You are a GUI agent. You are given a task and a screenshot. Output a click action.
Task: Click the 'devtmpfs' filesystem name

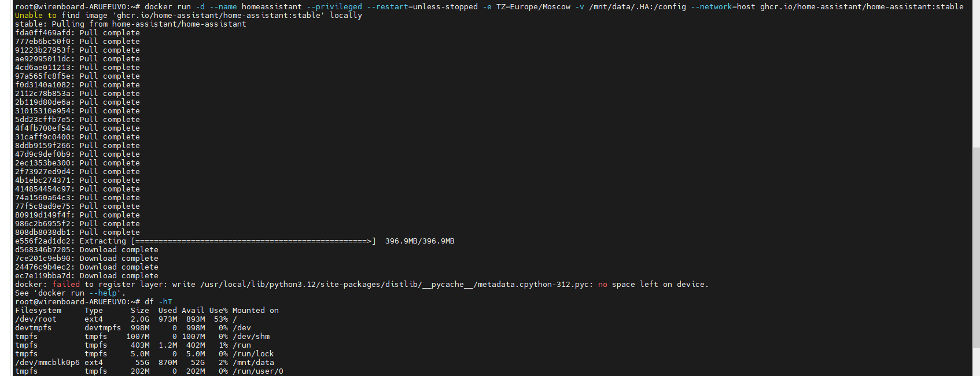tap(34, 328)
